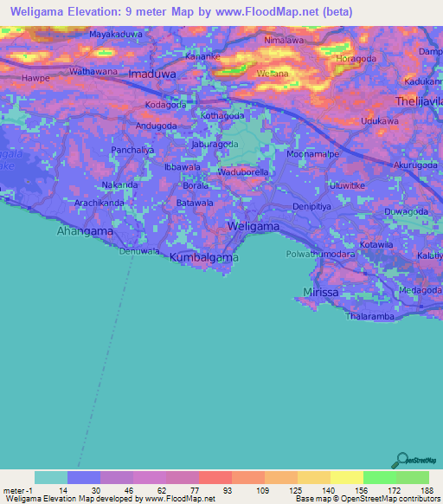This screenshot has height=504, width=443.
Task: Click the 'Mayakaduwa' label
Action: [x=116, y=34]
